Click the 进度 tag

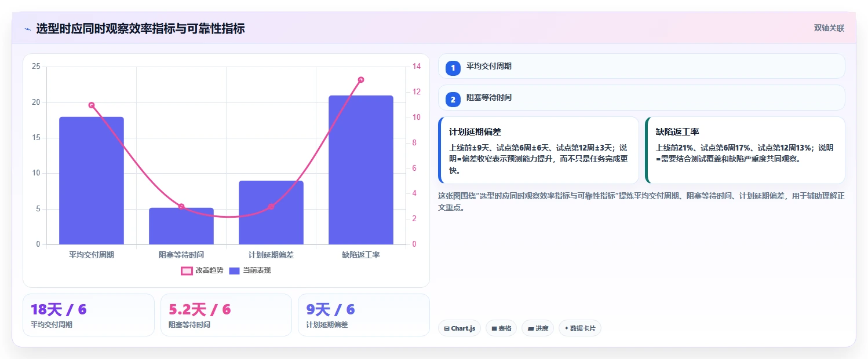[538, 328]
